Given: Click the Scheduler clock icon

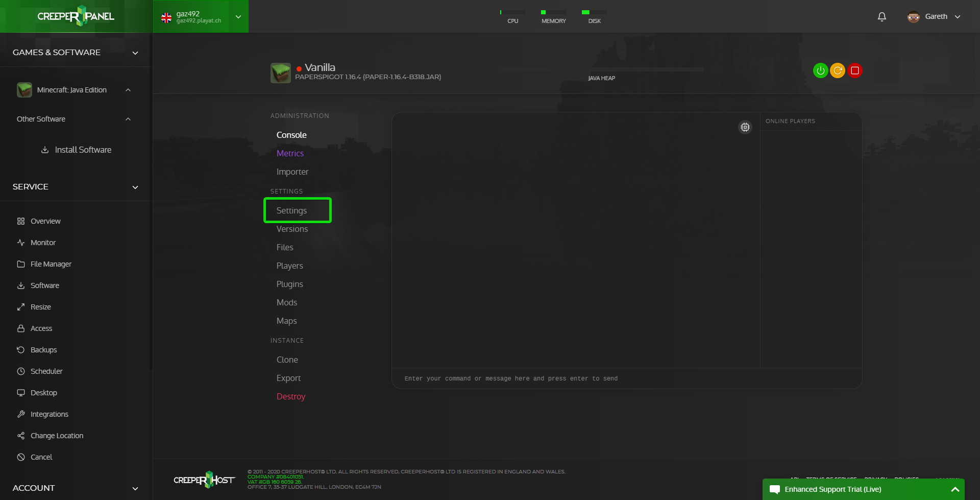Looking at the screenshot, I should (21, 371).
